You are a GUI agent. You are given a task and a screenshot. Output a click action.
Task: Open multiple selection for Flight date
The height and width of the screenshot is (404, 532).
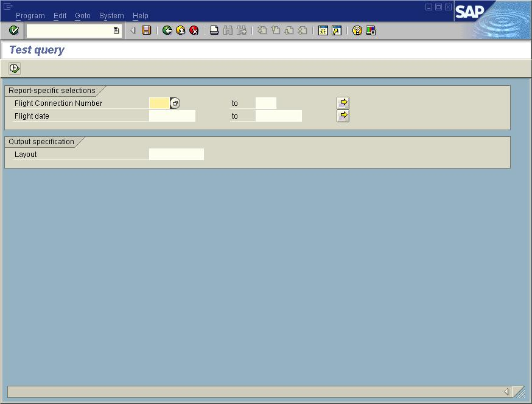click(x=343, y=116)
